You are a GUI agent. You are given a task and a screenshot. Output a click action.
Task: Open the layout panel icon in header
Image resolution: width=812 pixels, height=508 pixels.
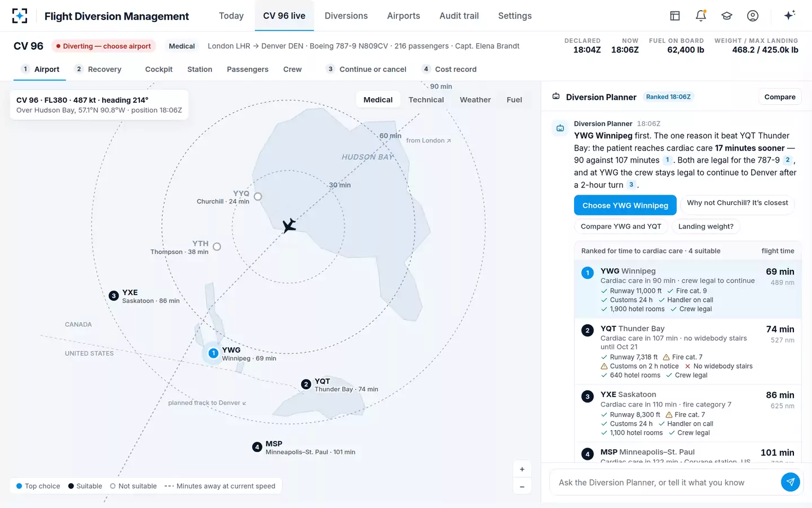(x=675, y=16)
